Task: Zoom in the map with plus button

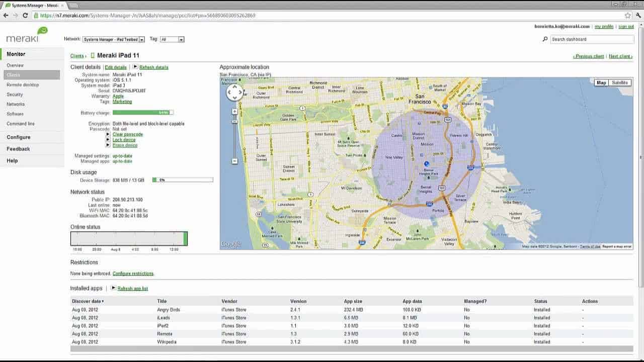Action: pos(234,111)
